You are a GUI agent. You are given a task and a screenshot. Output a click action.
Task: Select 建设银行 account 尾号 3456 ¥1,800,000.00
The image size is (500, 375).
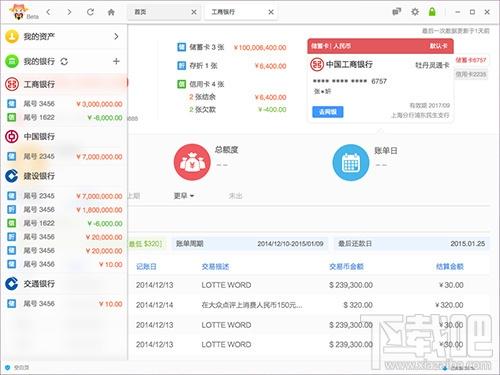(x=64, y=210)
